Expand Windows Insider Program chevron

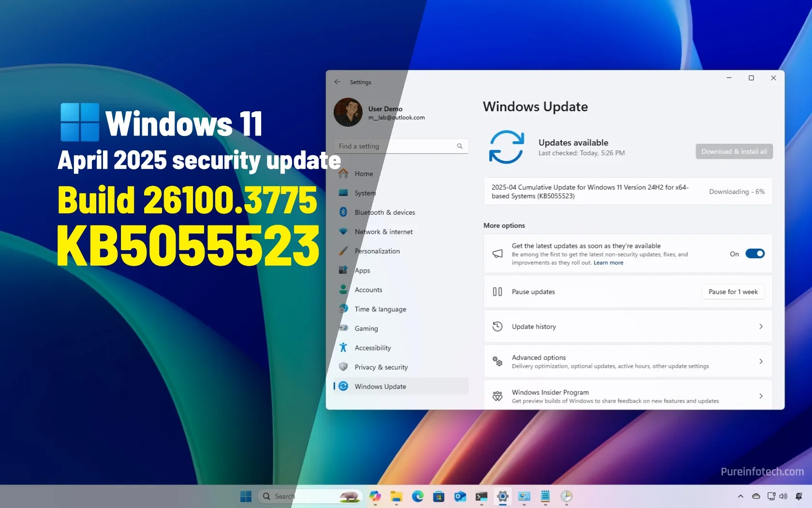[761, 396]
